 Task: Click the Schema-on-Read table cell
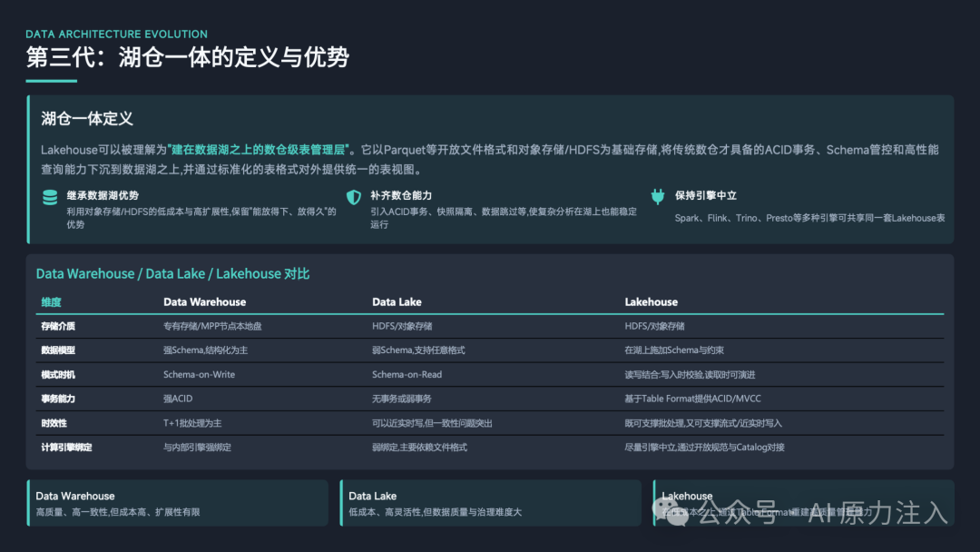[x=407, y=374]
